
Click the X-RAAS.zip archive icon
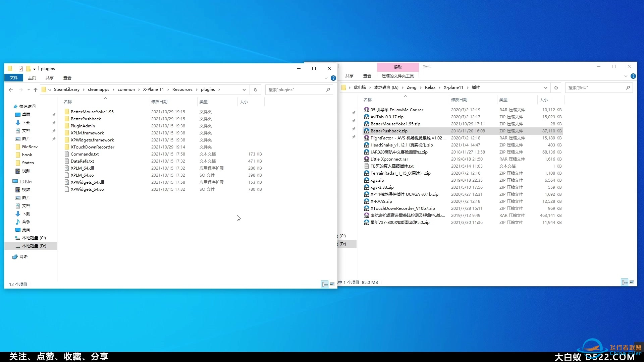pyautogui.click(x=367, y=201)
